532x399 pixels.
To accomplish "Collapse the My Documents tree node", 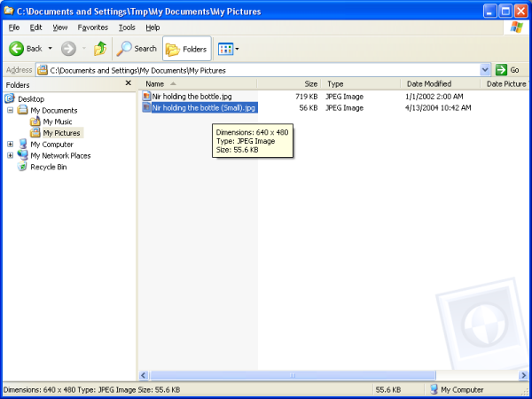I will [10, 110].
